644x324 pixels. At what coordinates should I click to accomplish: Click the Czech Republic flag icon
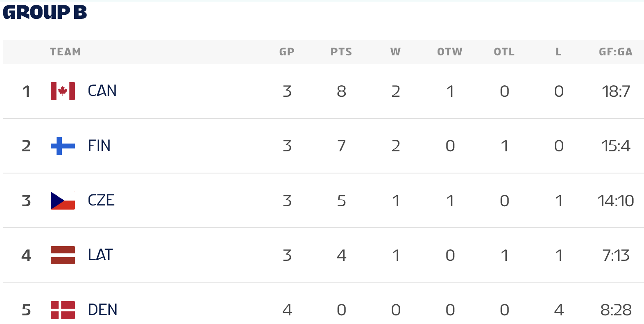pyautogui.click(x=63, y=201)
